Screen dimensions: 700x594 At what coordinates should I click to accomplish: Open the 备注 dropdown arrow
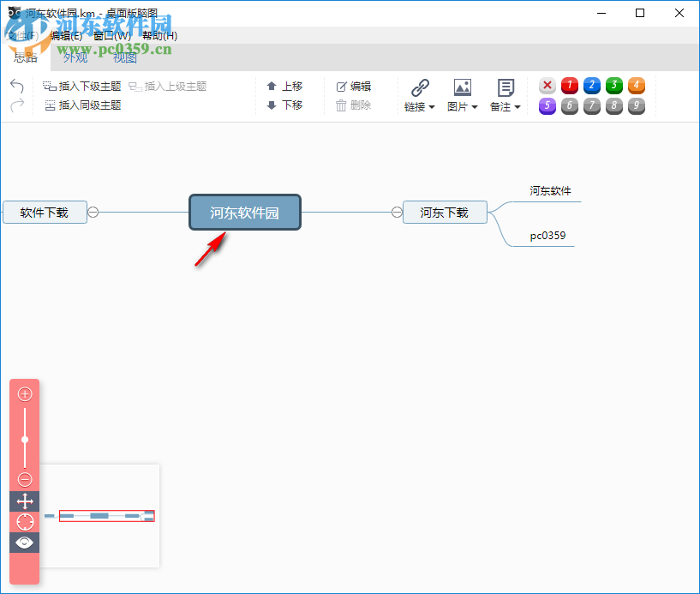pyautogui.click(x=518, y=107)
